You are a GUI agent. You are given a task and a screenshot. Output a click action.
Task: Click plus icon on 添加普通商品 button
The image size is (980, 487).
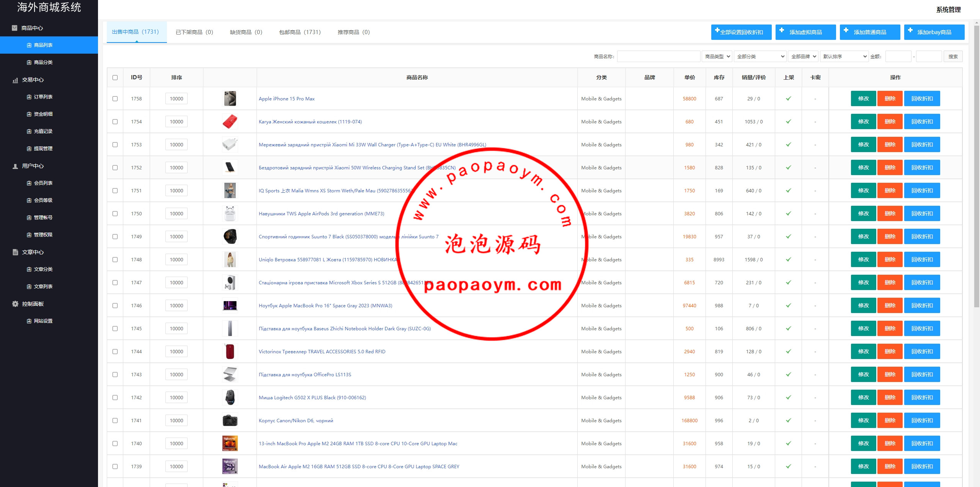point(846,30)
